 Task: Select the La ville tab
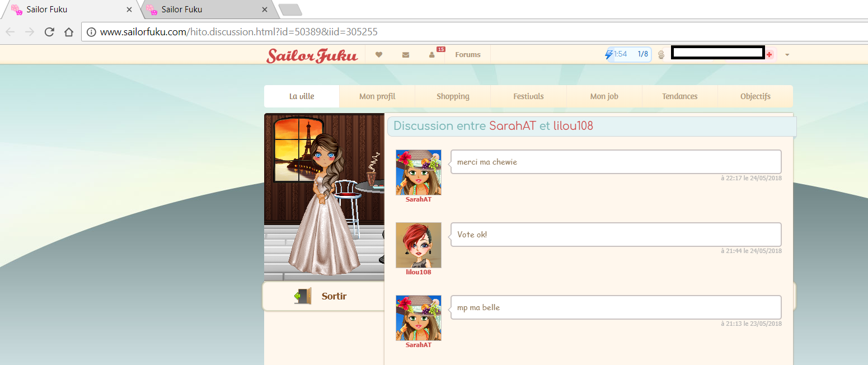point(302,96)
